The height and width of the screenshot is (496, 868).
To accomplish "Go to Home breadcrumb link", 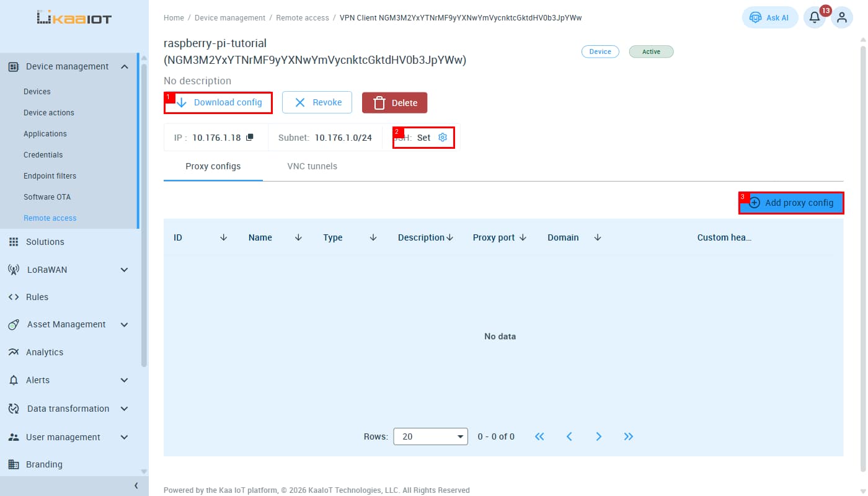I will coord(174,18).
